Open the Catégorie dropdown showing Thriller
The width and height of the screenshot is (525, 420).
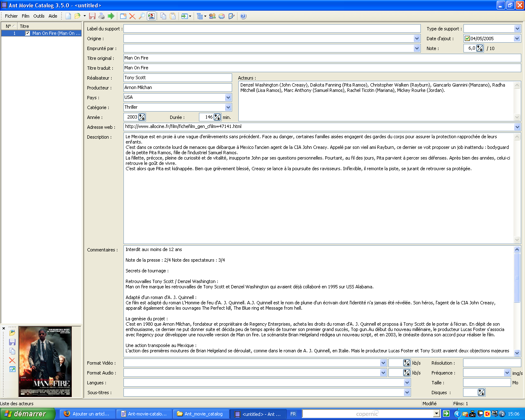pyautogui.click(x=228, y=107)
